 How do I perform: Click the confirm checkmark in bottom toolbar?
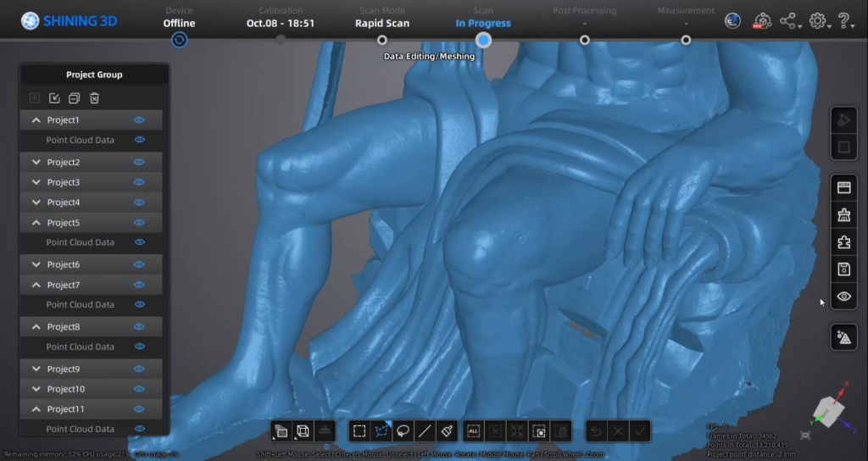[640, 431]
